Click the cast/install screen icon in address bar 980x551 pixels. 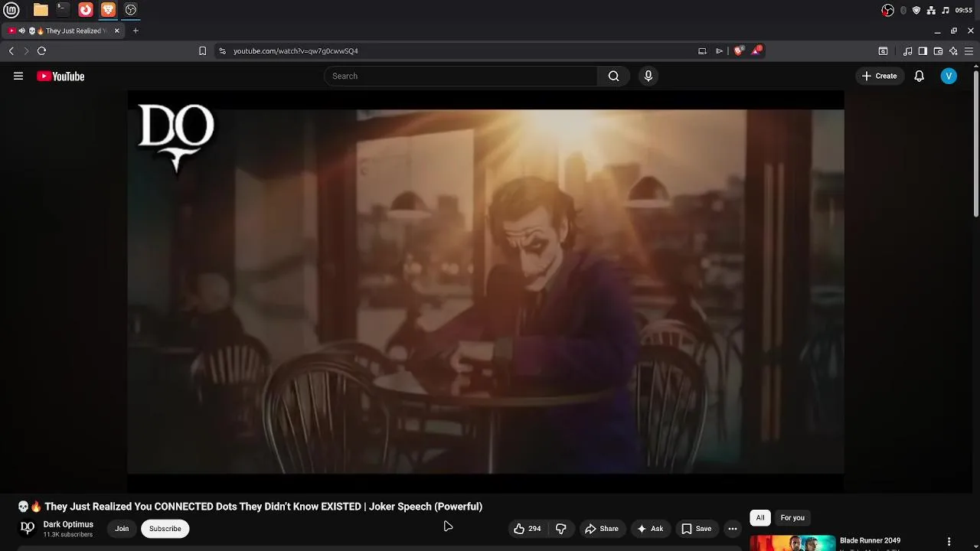coord(702,51)
